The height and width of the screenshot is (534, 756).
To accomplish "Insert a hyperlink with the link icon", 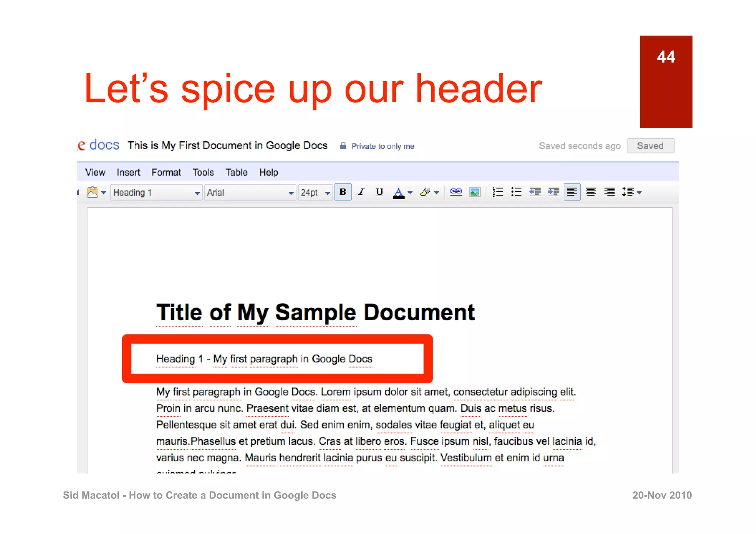I will click(456, 192).
